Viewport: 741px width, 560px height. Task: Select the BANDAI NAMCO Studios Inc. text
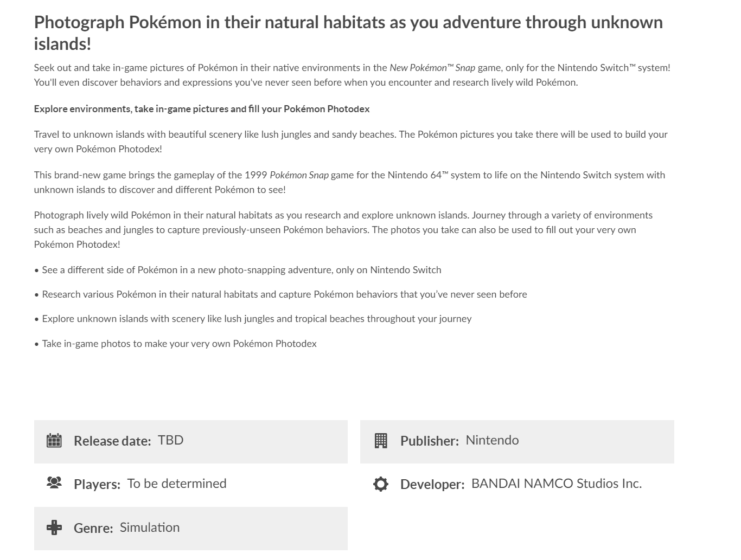(556, 484)
